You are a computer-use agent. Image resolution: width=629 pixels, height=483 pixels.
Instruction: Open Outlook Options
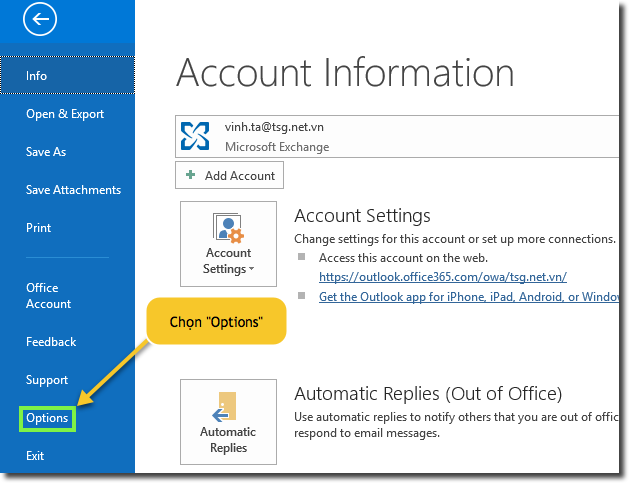[47, 418]
